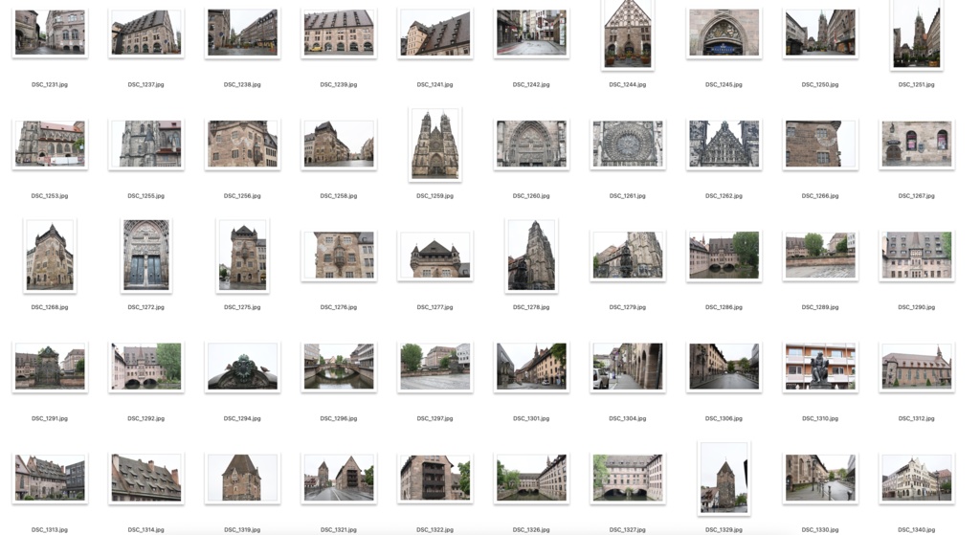Screen dimensions: 980x535
Task: Select the DSC_1251.jpg portrait thumbnail
Action: (x=916, y=33)
